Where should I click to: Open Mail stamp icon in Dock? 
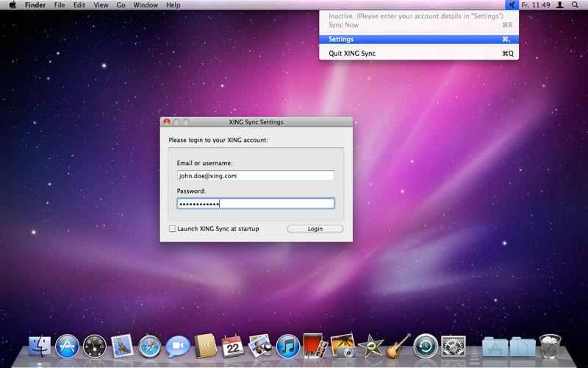pyautogui.click(x=122, y=346)
